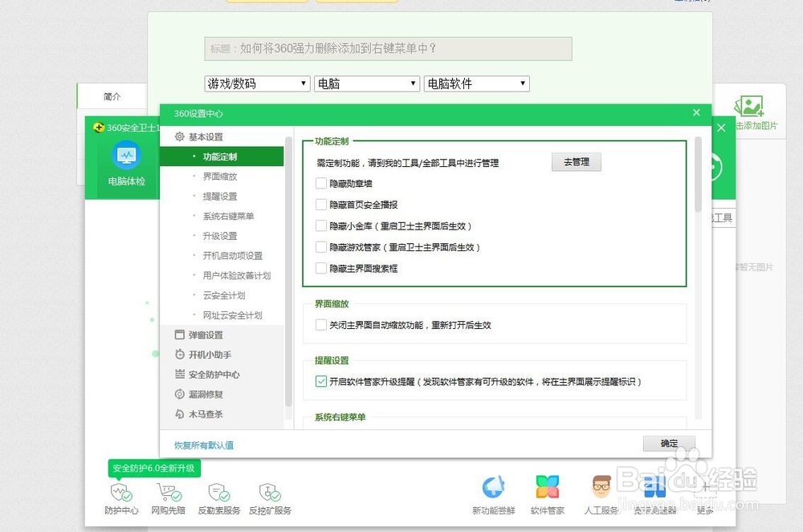
Task: Switch to the 简介 tab
Action: pyautogui.click(x=112, y=96)
